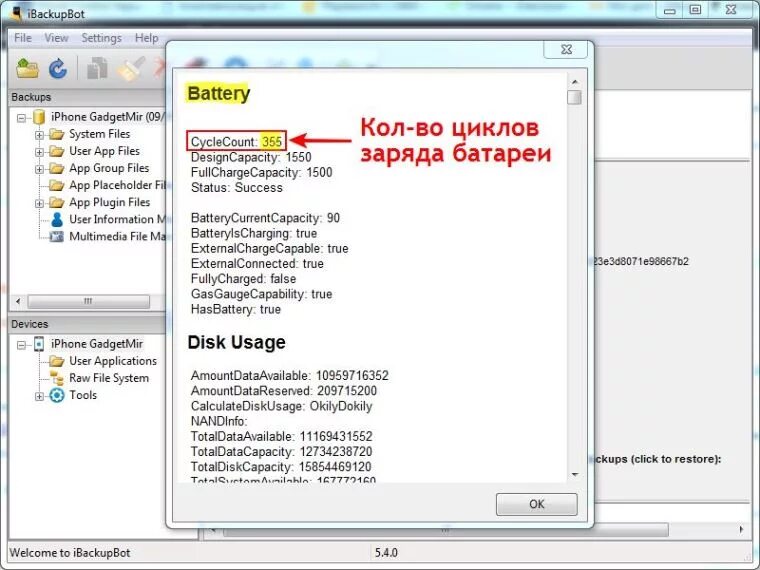Screen dimensions: 760x570
Task: Expand the System Files node
Action: tap(39, 135)
